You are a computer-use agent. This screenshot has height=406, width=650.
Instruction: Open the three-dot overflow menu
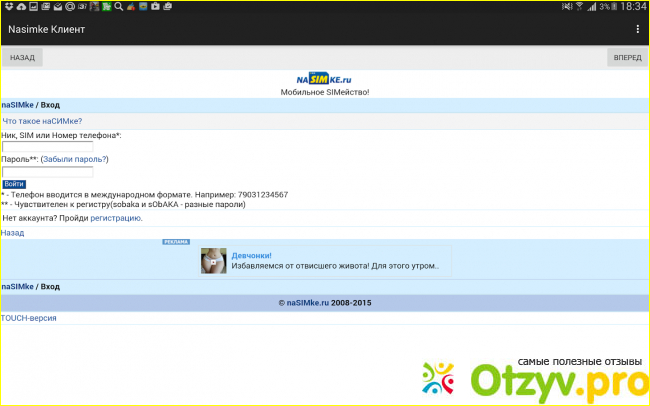637,29
